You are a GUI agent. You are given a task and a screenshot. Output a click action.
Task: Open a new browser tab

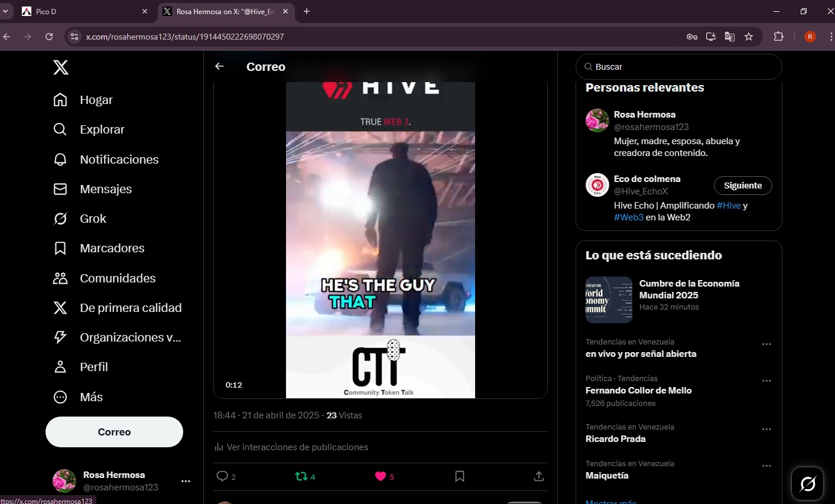click(x=307, y=11)
